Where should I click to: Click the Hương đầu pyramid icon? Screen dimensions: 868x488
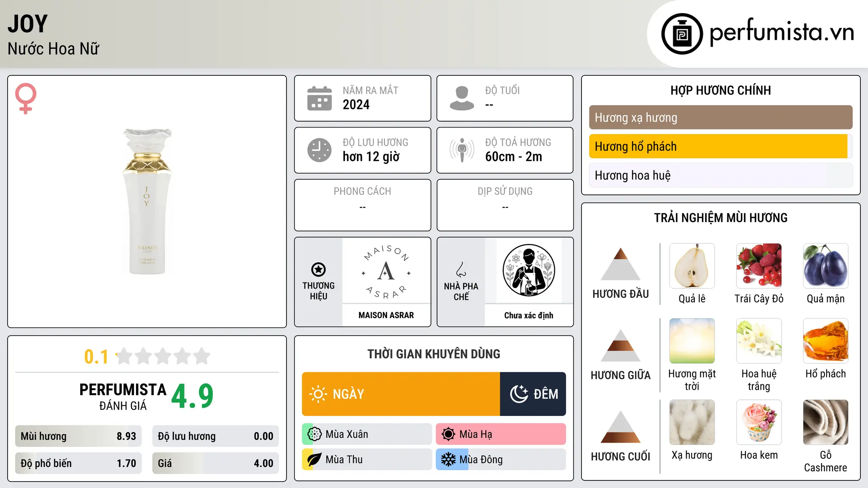click(x=620, y=264)
